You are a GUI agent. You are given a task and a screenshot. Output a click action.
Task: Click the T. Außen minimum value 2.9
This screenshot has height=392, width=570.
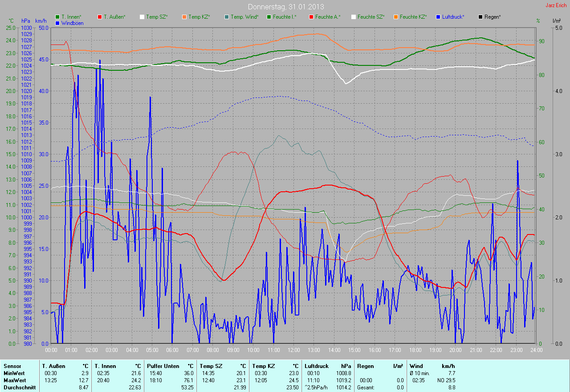pyautogui.click(x=84, y=373)
